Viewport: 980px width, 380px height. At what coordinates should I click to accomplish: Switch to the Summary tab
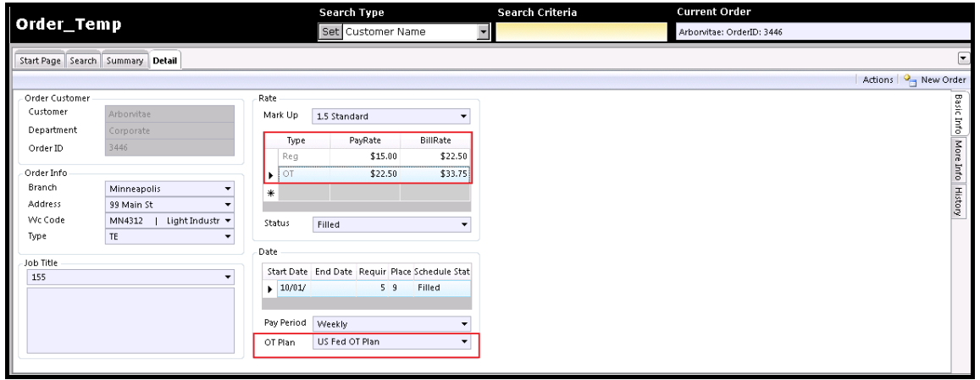point(125,61)
